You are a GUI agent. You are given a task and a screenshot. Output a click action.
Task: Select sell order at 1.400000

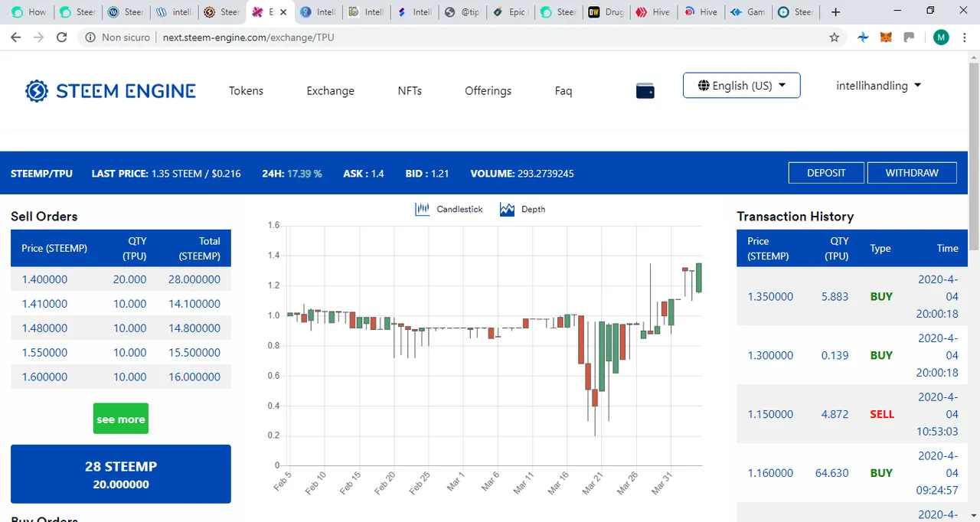[x=121, y=279]
